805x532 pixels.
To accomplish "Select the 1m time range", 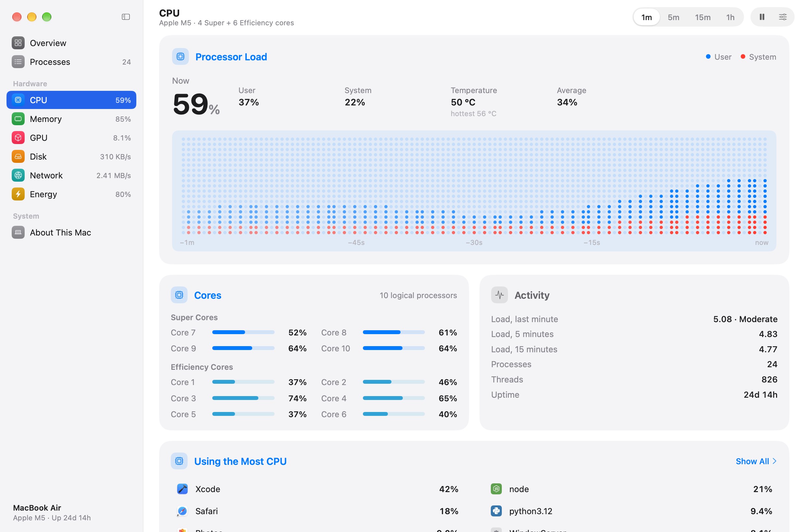I will (x=646, y=17).
